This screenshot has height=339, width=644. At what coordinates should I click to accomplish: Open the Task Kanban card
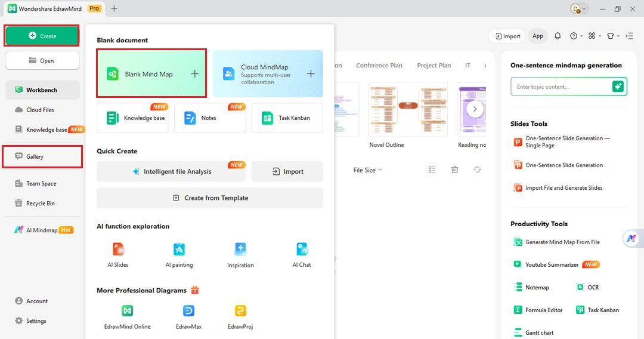(x=287, y=118)
